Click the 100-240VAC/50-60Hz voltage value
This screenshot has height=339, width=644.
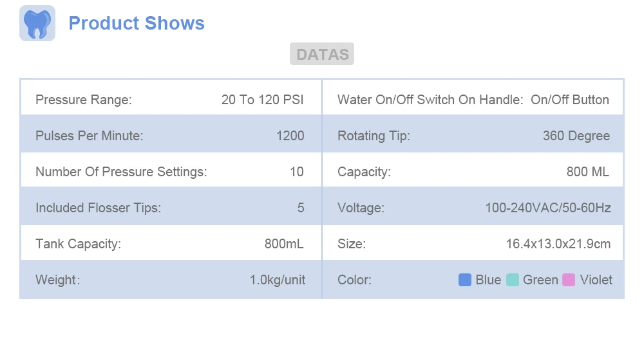pyautogui.click(x=548, y=208)
